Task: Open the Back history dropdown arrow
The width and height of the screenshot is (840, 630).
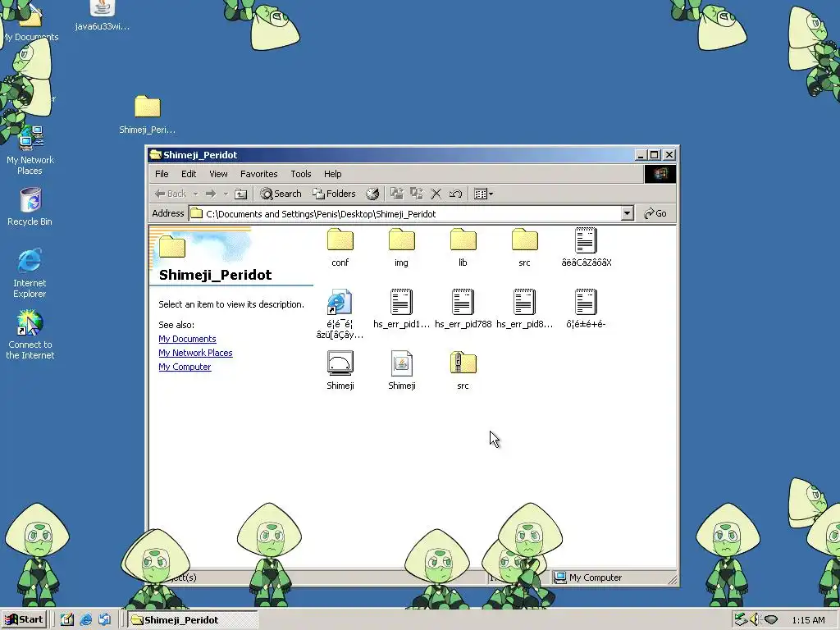Action: pyautogui.click(x=195, y=194)
